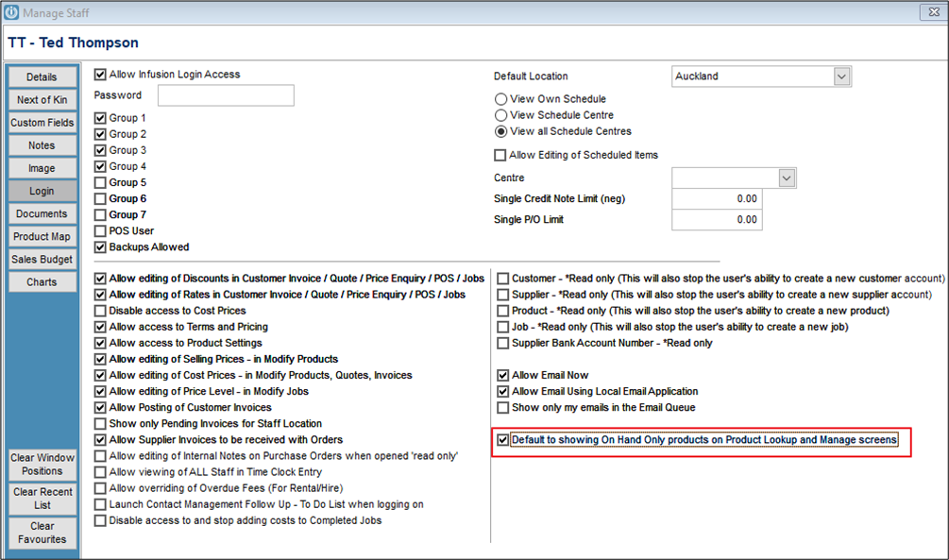949x560 pixels.
Task: Uncheck the Group 2 checkbox
Action: pos(100,134)
